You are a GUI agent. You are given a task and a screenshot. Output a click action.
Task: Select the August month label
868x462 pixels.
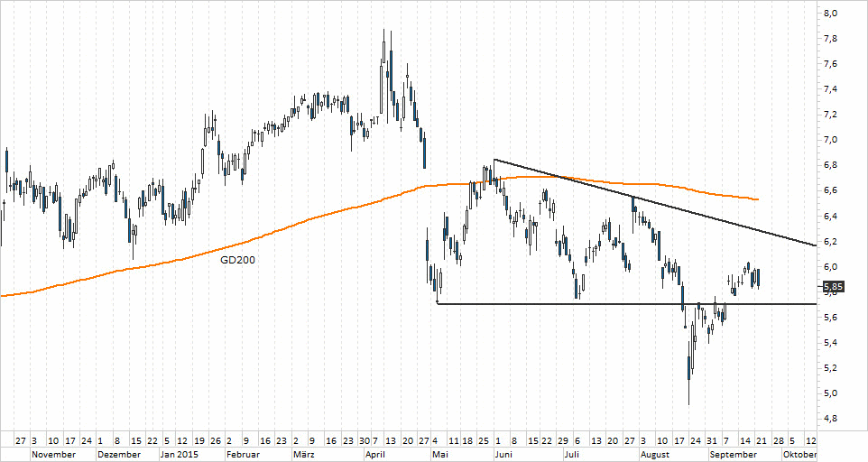(656, 455)
